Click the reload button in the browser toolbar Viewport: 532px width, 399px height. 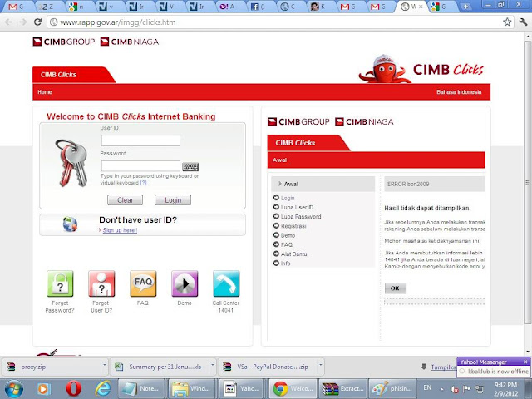tap(37, 22)
